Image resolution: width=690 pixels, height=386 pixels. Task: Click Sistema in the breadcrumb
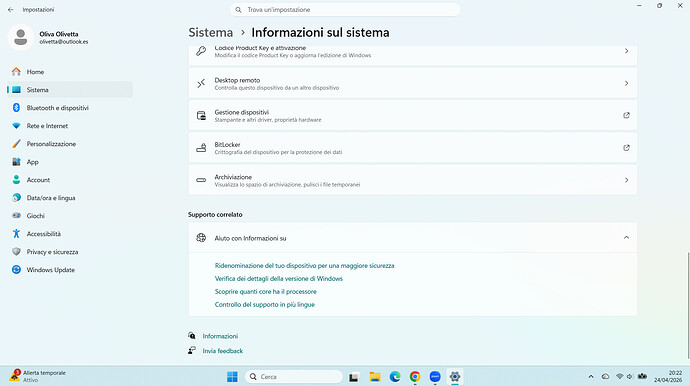211,33
